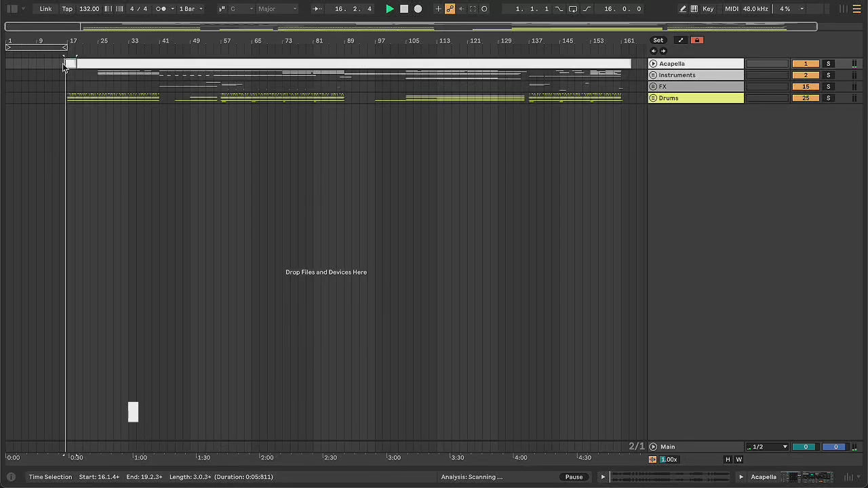Click the Stop transport button
Image resolution: width=868 pixels, height=488 pixels.
click(x=404, y=9)
